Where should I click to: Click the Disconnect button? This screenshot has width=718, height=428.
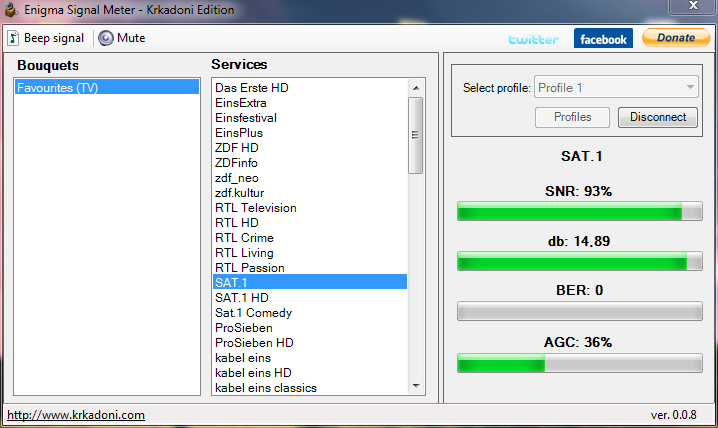point(658,117)
